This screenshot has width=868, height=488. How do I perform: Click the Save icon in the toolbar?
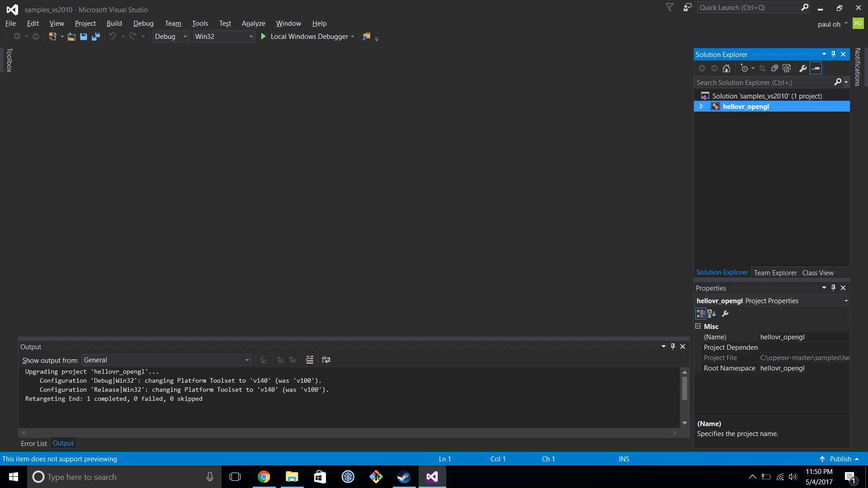[84, 37]
